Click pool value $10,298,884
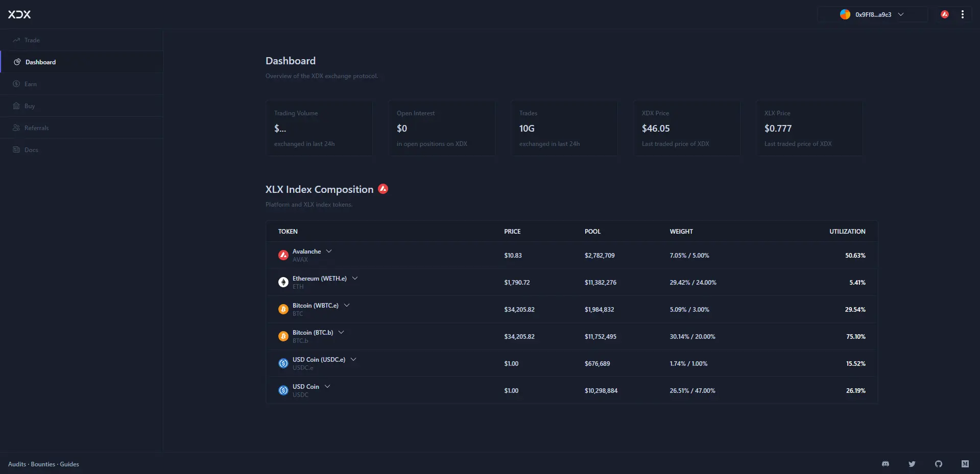 601,391
